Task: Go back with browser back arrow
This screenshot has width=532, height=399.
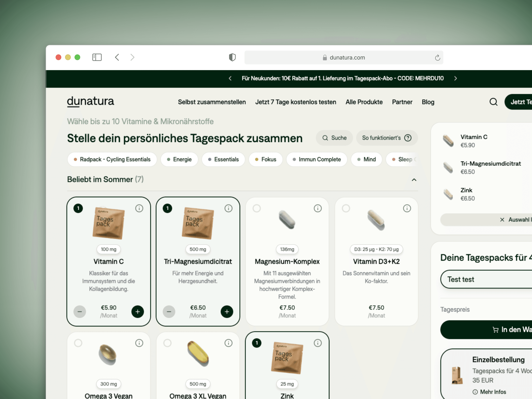Action: point(117,57)
